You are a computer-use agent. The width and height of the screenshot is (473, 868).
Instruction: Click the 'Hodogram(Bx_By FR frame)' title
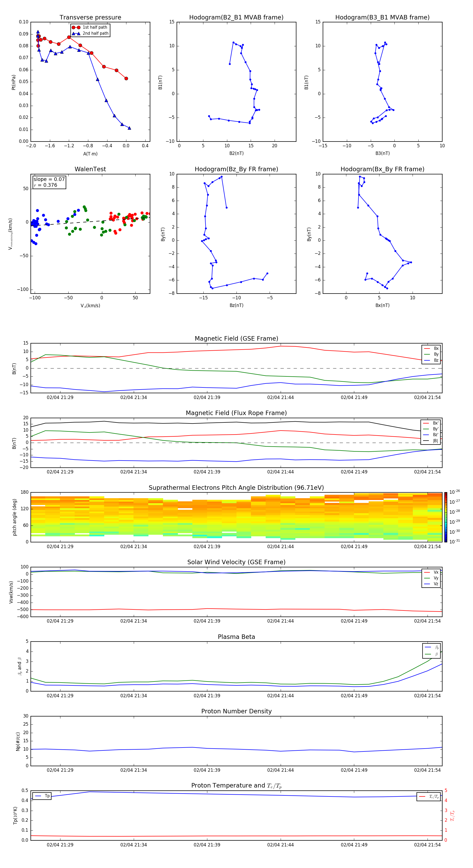[382, 169]
